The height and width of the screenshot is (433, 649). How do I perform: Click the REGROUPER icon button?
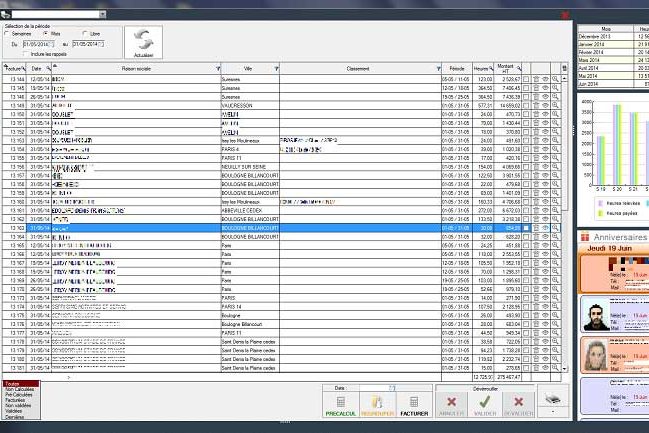[x=378, y=402]
